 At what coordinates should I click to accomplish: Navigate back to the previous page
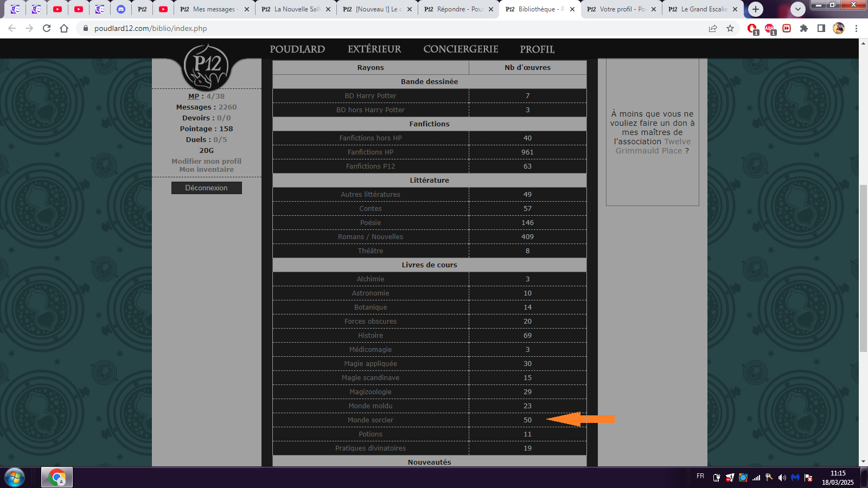12,28
